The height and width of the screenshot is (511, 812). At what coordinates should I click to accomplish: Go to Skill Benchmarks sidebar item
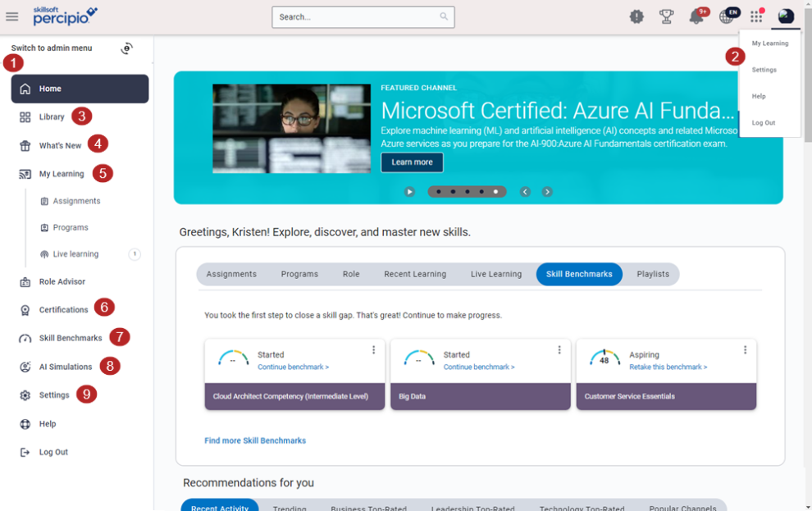tap(70, 338)
